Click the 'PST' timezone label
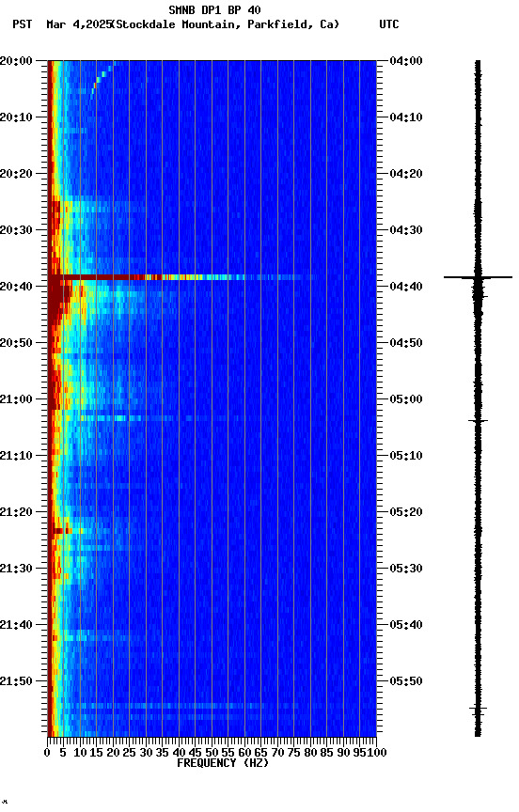Screen dimensions: 519x812 [23, 24]
